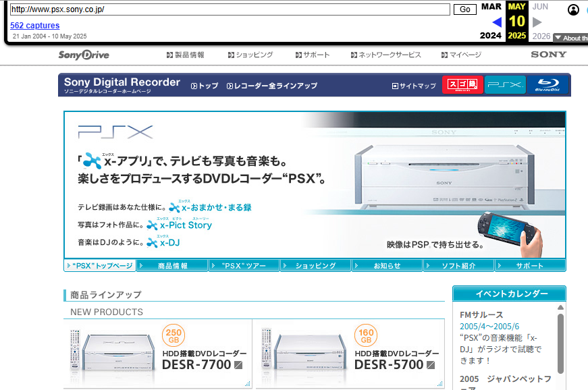The width and height of the screenshot is (588, 390).
Task: Select JUN in the capture timeline
Action: click(x=540, y=7)
